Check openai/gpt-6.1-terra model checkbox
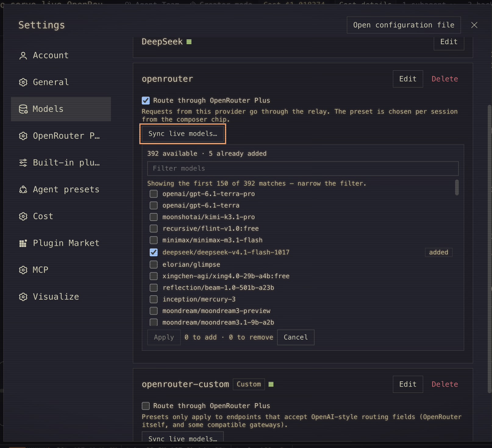 154,205
